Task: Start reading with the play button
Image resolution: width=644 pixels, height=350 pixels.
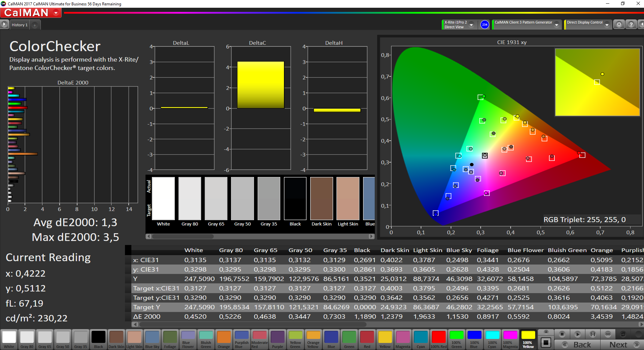Action: tap(577, 334)
